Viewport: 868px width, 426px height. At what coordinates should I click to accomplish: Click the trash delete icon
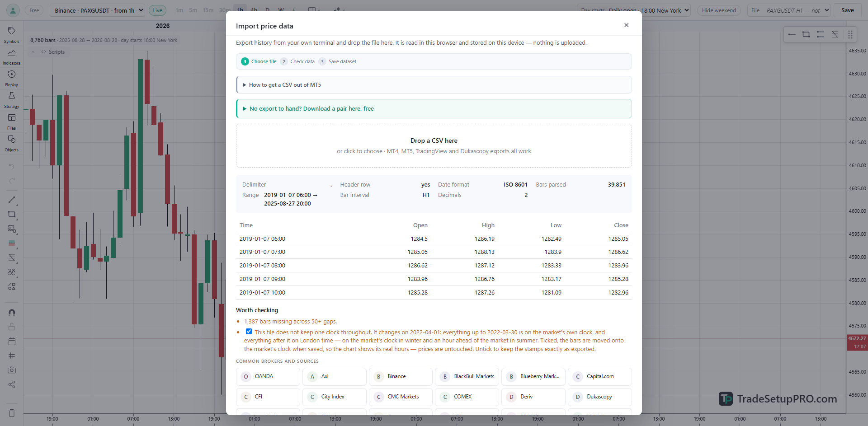coord(12,413)
